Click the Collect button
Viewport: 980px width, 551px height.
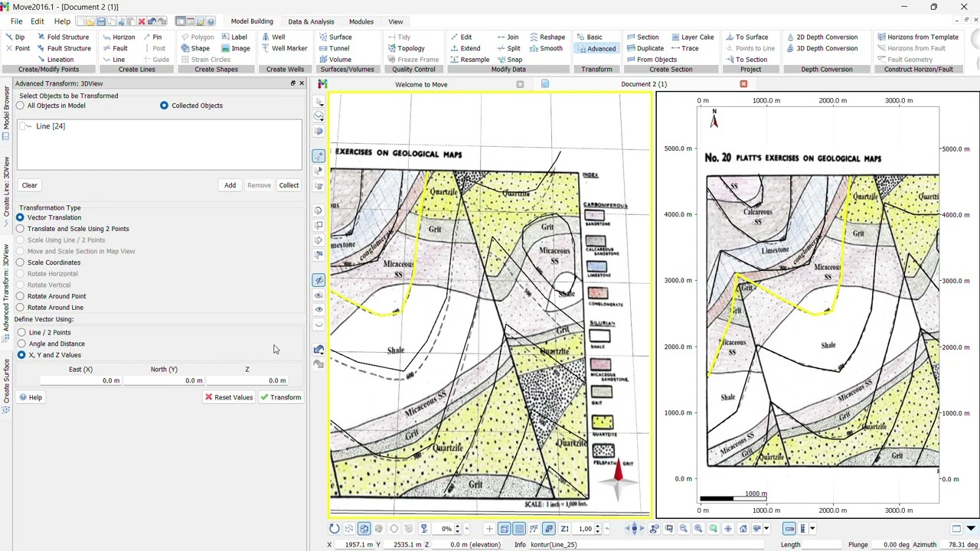click(x=289, y=185)
